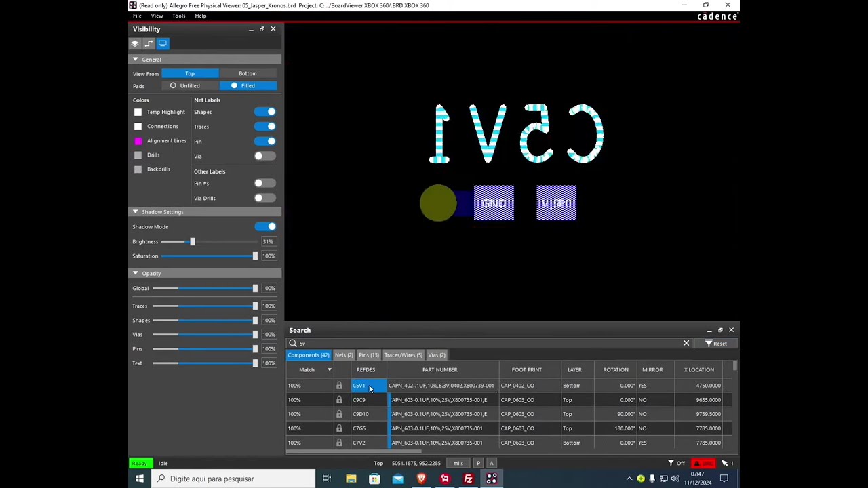This screenshot has height=488, width=868.
Task: Click the red DRC indicator in status bar
Action: click(703, 463)
